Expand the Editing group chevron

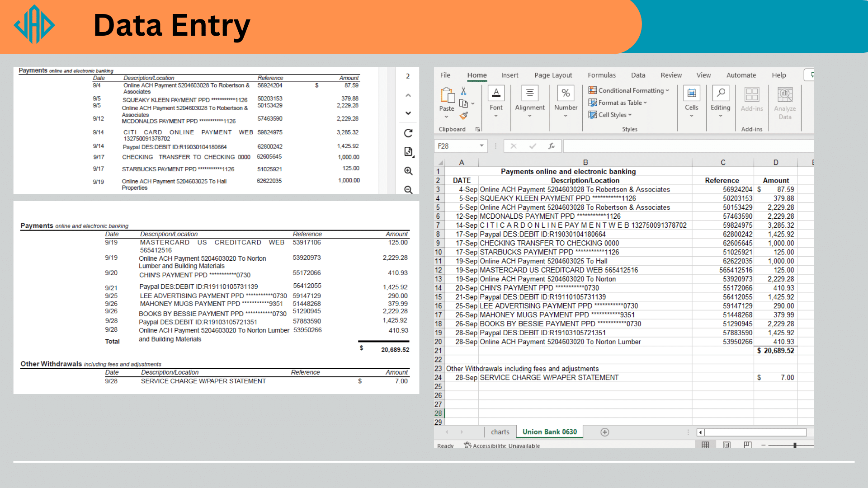(x=720, y=116)
